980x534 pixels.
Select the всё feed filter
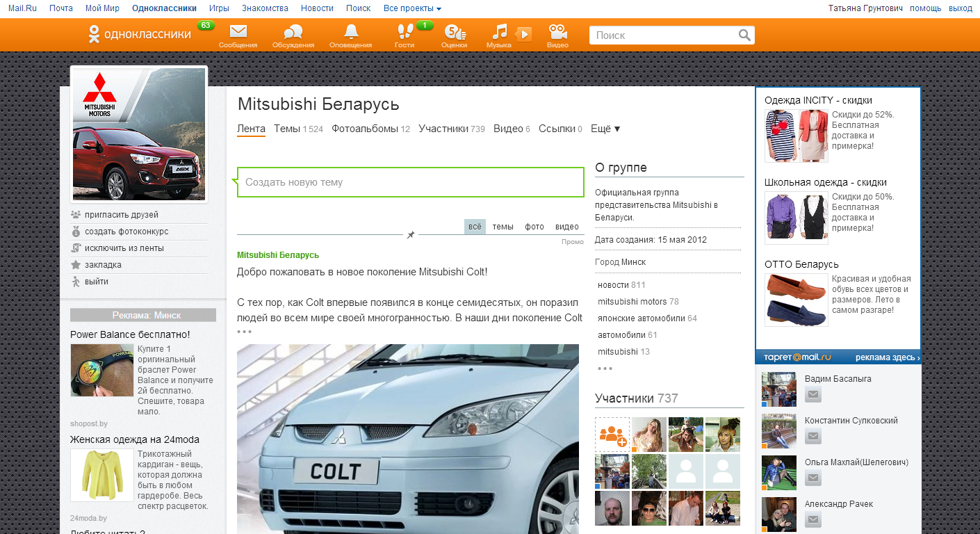point(475,227)
